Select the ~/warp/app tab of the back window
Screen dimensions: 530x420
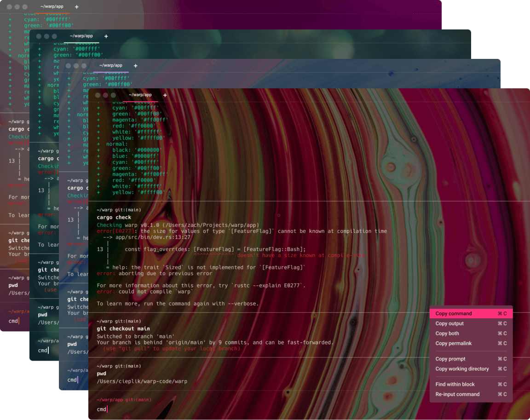click(52, 6)
